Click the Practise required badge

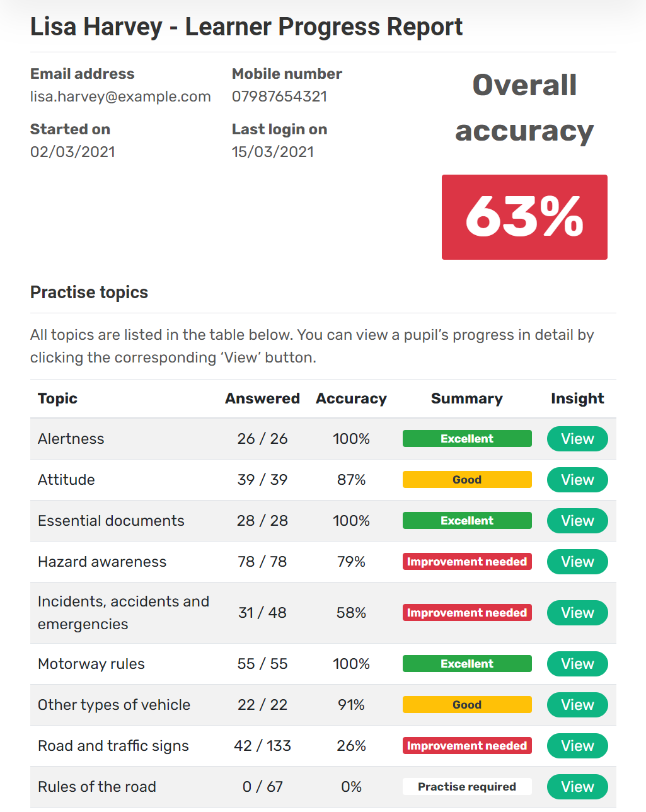(x=467, y=787)
